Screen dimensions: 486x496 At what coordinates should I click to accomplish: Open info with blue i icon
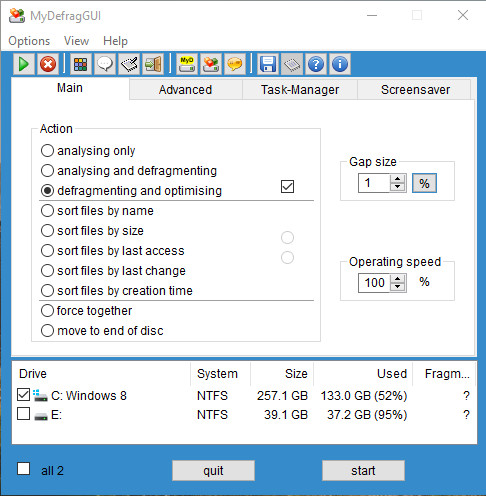[x=340, y=64]
